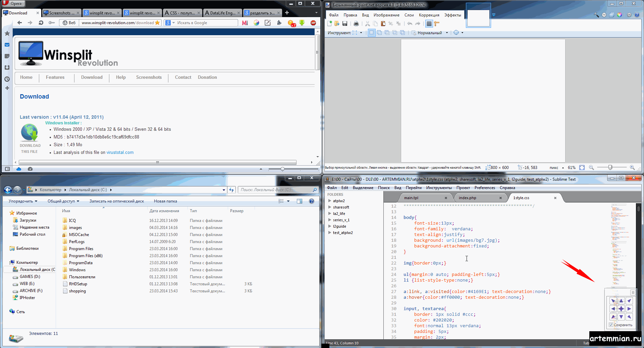Adjust the Opera page zoom slider

(282, 169)
